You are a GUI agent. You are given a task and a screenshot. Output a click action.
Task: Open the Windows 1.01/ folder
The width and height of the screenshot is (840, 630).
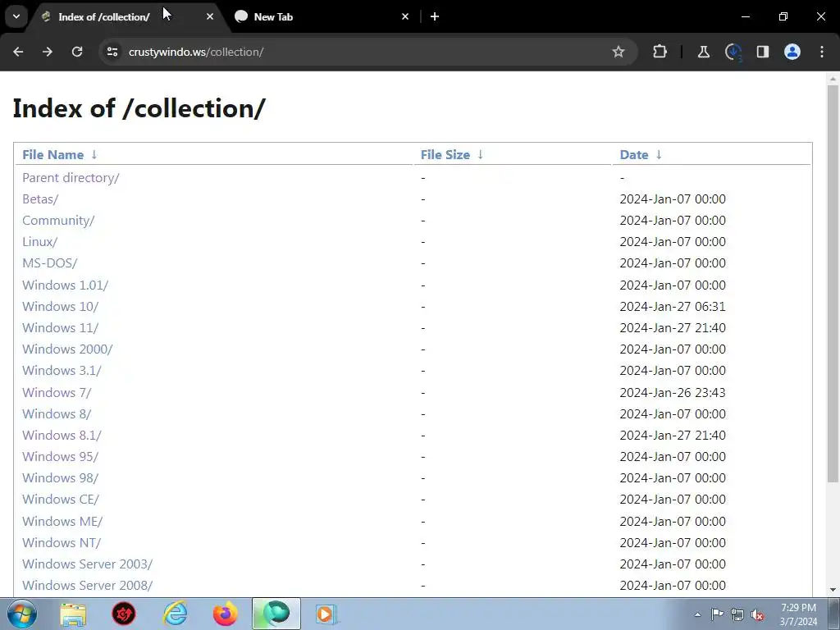[66, 285]
